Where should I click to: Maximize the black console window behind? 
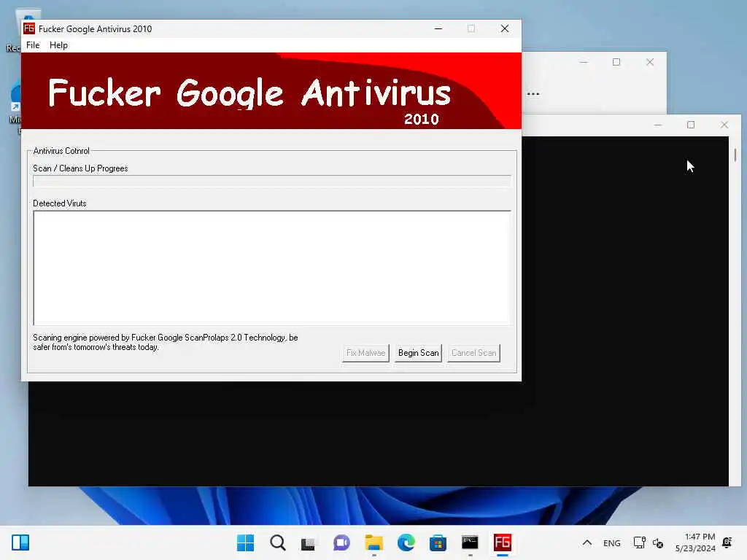click(x=691, y=125)
